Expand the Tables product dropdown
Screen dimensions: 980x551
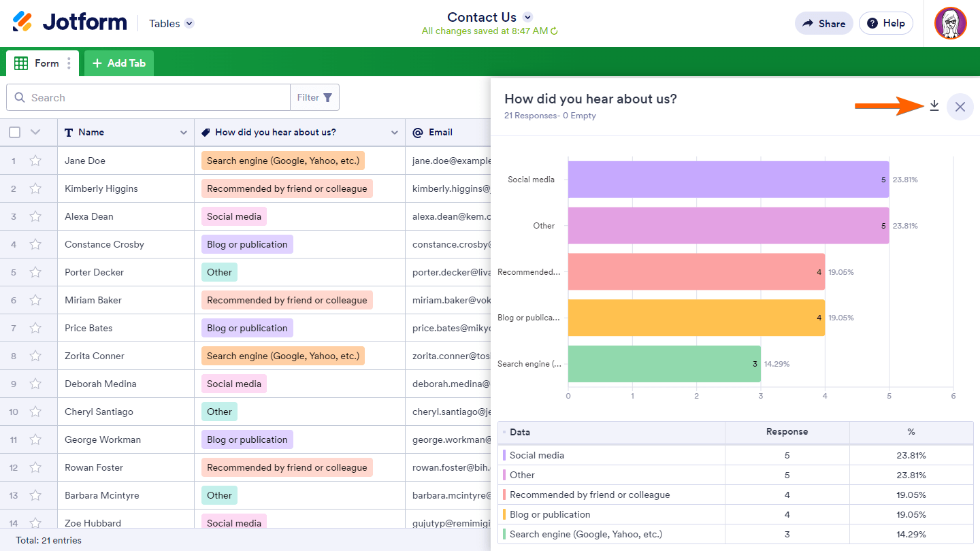coord(189,23)
